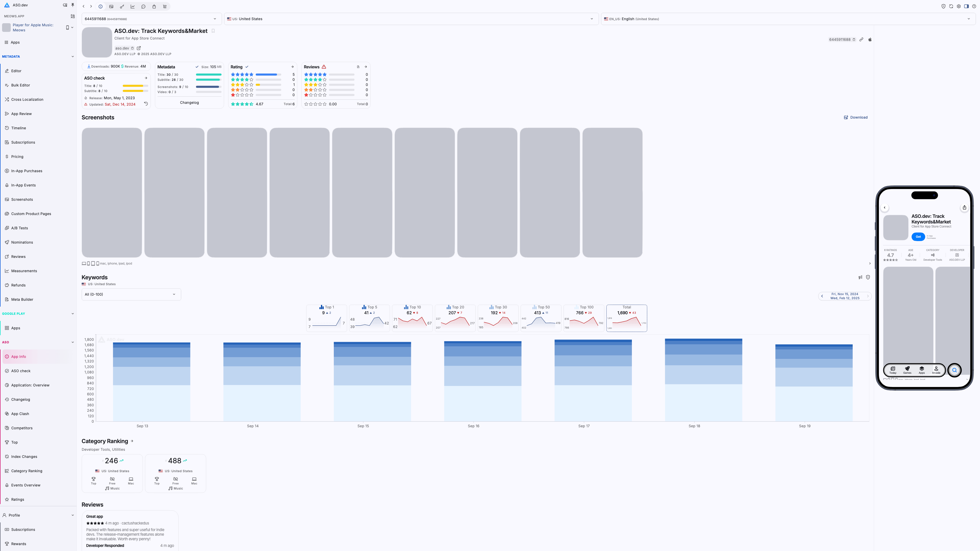The image size is (980, 551).
Task: Select Free in the 246 ranking card
Action: click(x=112, y=481)
